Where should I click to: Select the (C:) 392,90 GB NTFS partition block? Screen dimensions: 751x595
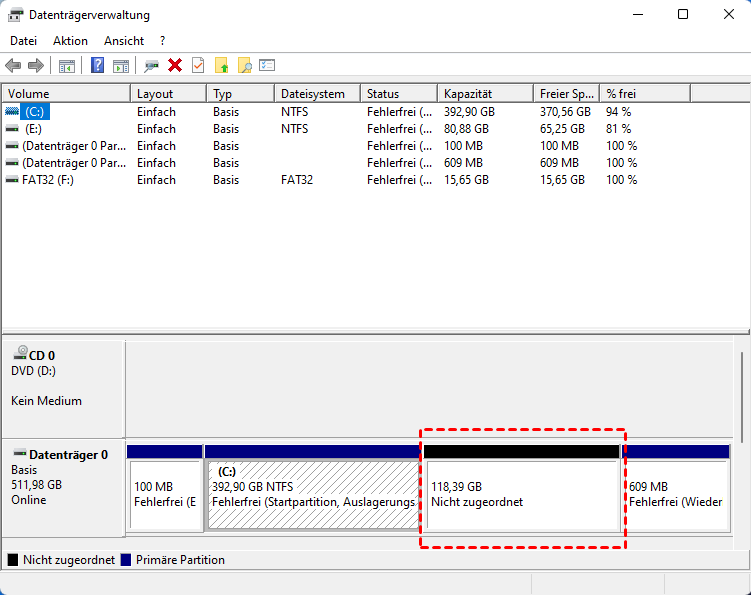pos(312,488)
